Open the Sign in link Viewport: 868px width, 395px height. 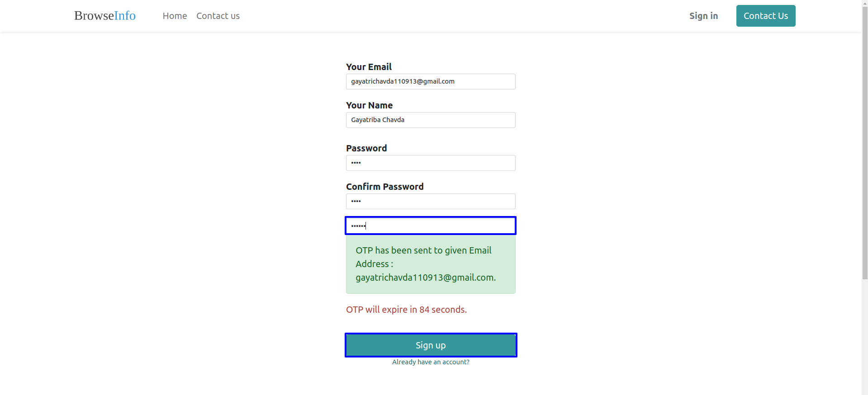click(x=703, y=16)
